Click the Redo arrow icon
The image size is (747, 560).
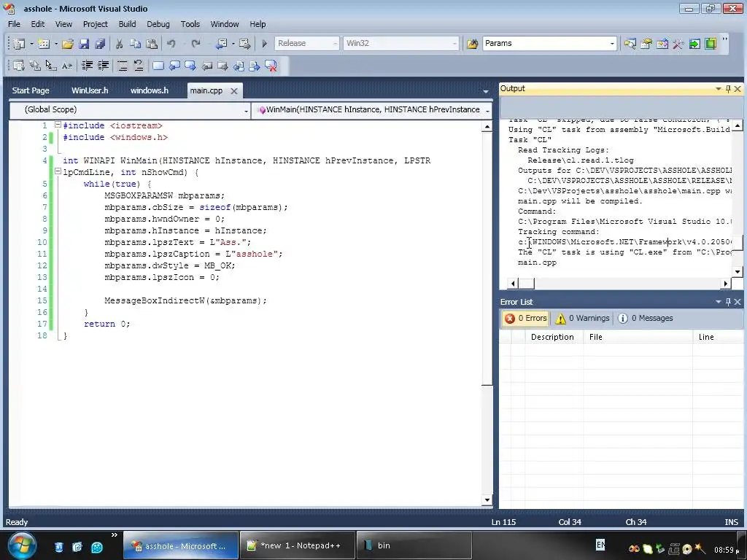coord(196,44)
